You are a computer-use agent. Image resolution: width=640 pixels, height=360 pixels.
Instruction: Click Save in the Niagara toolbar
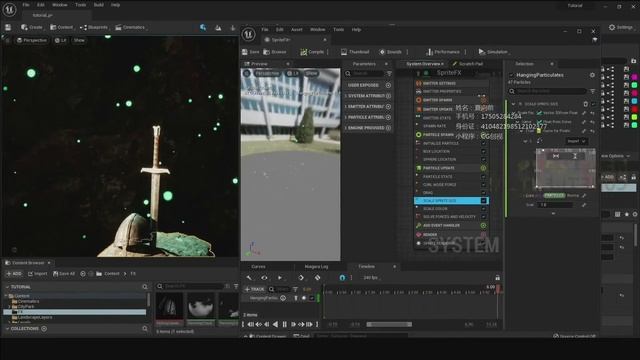point(251,52)
